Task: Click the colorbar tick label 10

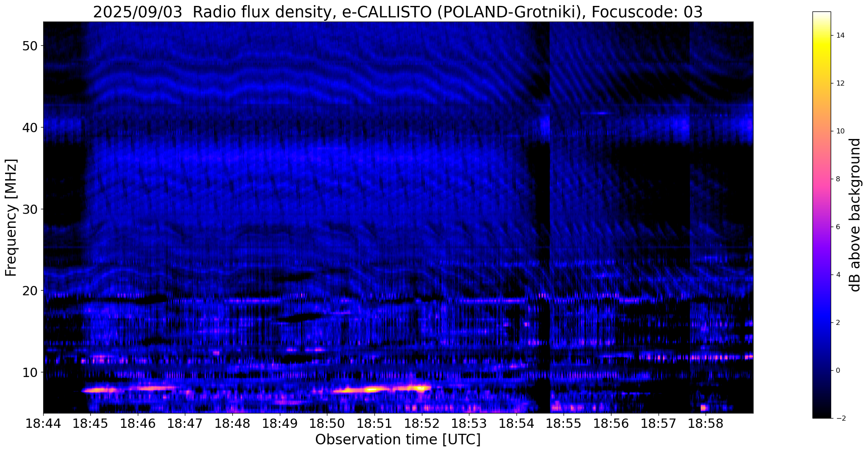Action: (x=840, y=131)
